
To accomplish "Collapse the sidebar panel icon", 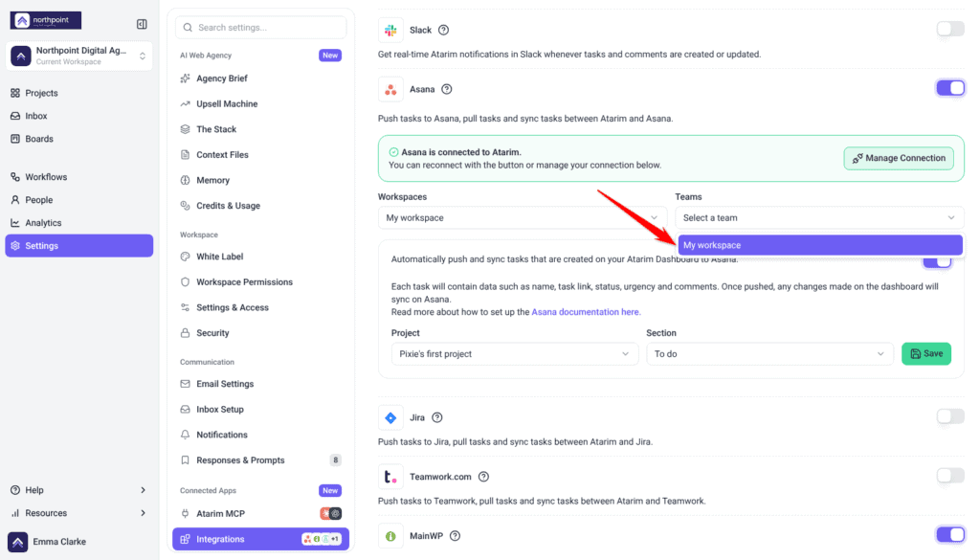I will [x=142, y=24].
